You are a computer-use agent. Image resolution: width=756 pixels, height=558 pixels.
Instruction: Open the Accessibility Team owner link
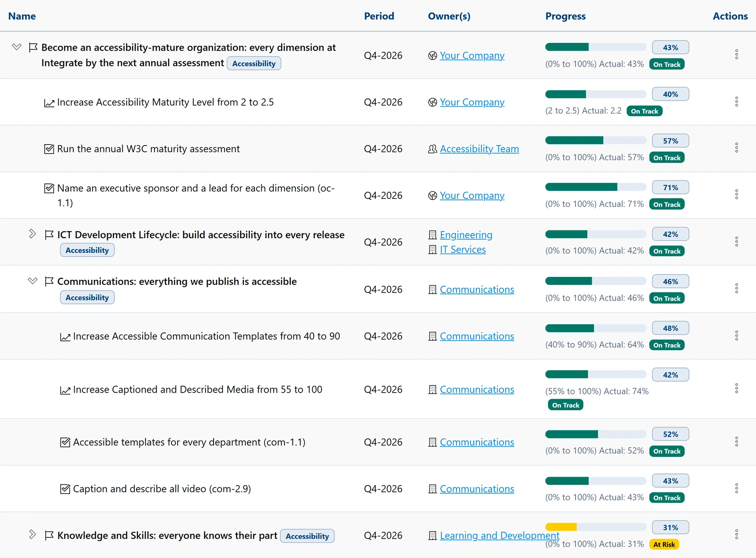coord(479,149)
